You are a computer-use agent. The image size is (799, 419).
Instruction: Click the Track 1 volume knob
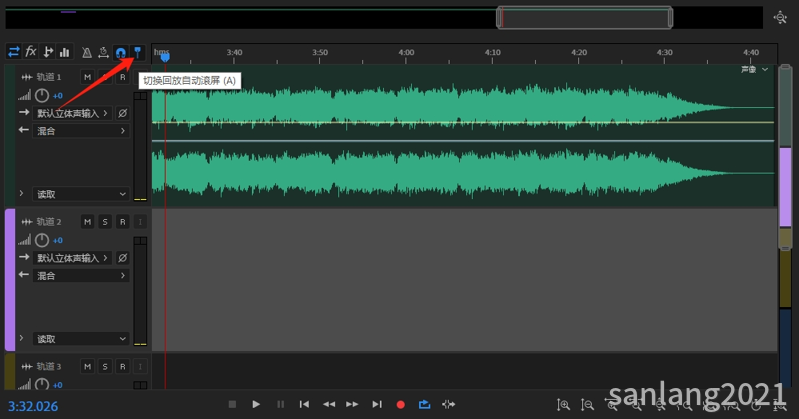pos(42,96)
